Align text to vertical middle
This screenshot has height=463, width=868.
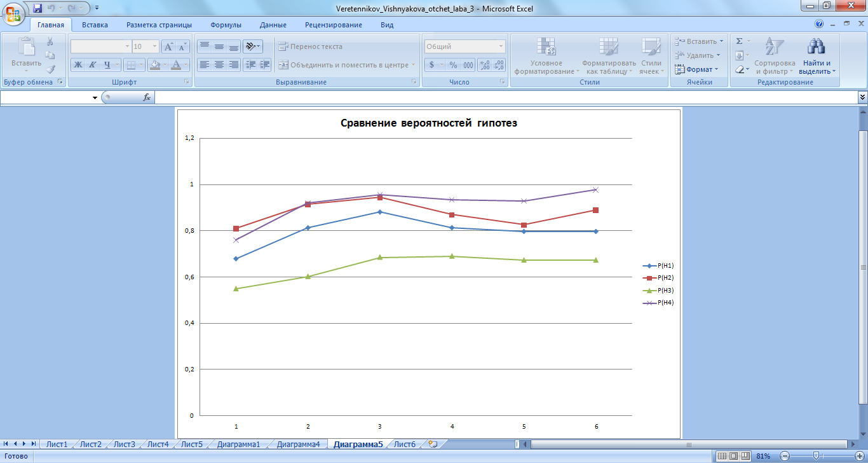[x=219, y=46]
